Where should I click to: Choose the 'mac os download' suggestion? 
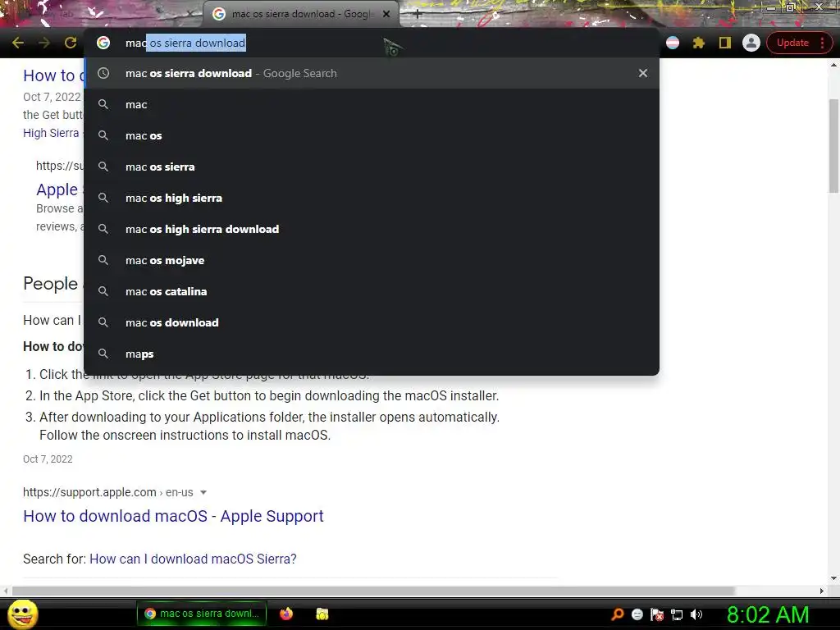click(372, 322)
